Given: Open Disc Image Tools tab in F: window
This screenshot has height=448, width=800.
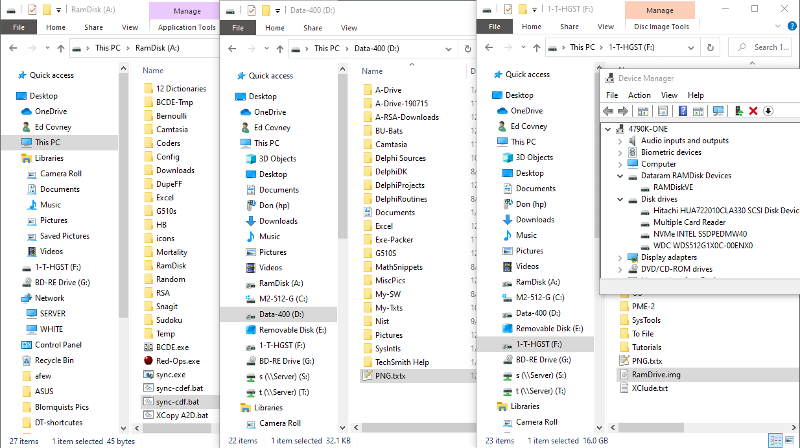Looking at the screenshot, I should point(662,27).
